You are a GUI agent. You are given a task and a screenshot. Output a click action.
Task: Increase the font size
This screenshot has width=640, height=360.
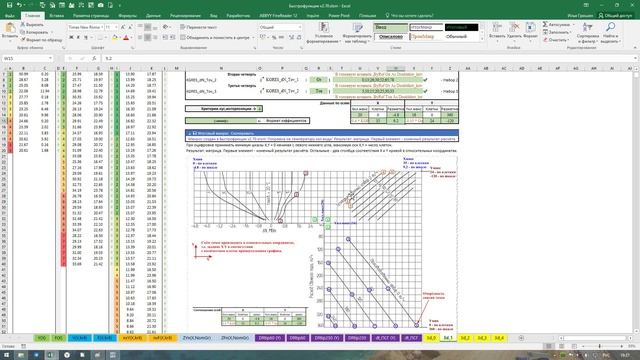point(123,27)
